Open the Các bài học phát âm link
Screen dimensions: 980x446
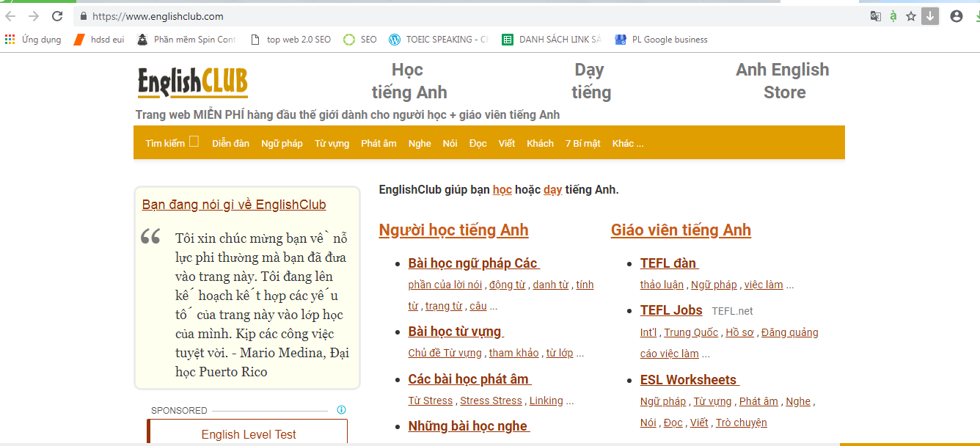point(469,379)
